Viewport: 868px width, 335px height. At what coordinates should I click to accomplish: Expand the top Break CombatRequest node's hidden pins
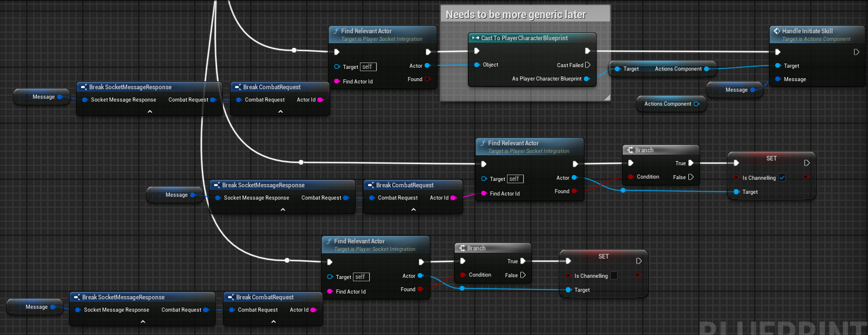click(x=282, y=111)
